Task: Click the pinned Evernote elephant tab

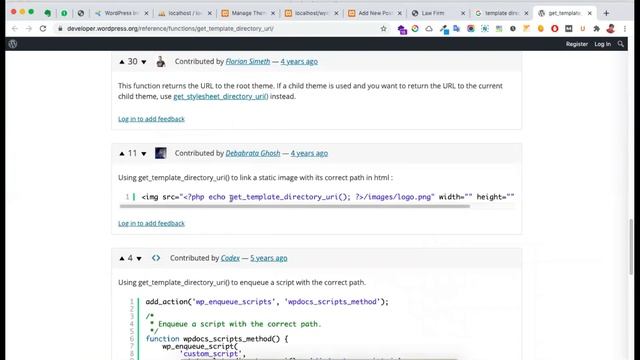Action: [48, 13]
